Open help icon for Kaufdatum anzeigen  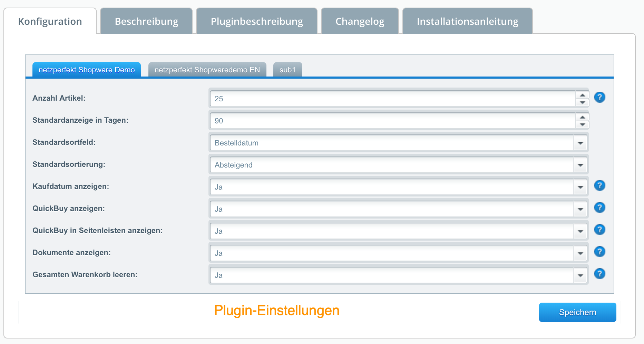click(x=599, y=185)
